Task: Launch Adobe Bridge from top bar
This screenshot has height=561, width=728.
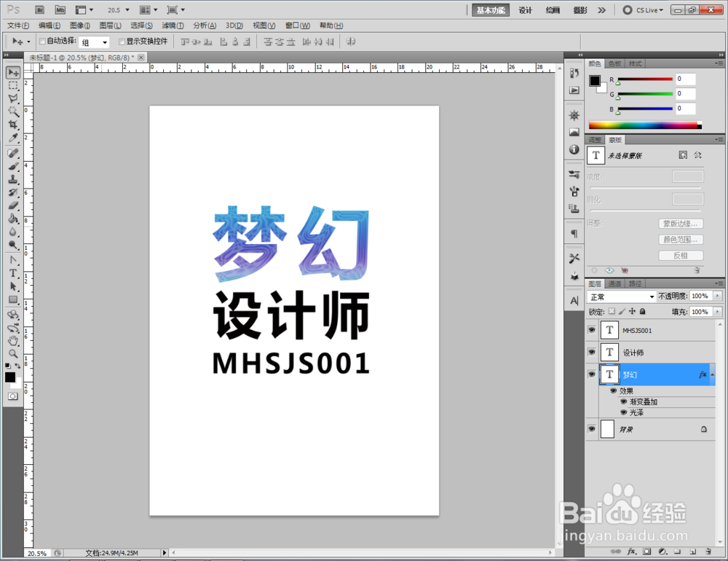Action: coord(40,9)
